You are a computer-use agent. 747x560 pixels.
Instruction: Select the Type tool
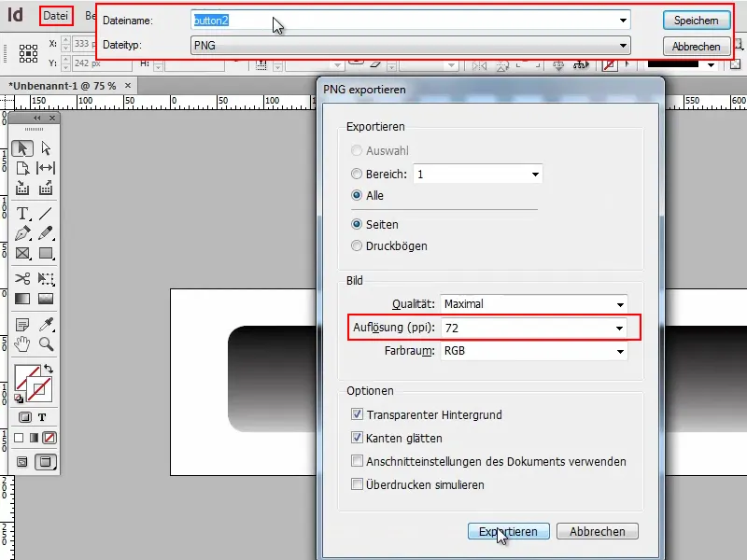(x=22, y=214)
